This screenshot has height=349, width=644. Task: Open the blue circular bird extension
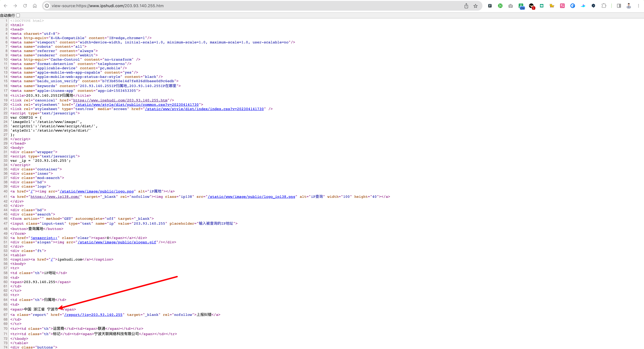[573, 6]
